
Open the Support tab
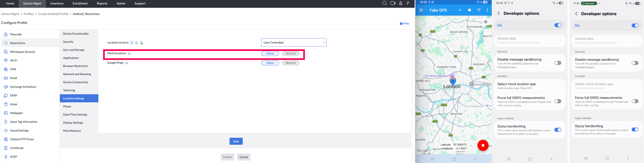tap(140, 4)
